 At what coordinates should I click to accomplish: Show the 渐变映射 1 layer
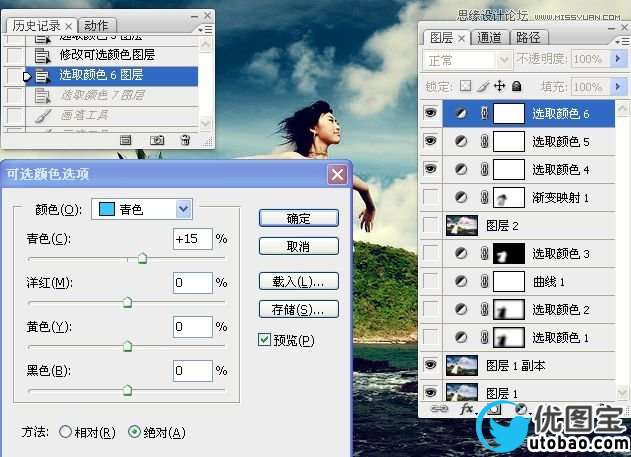tap(431, 197)
